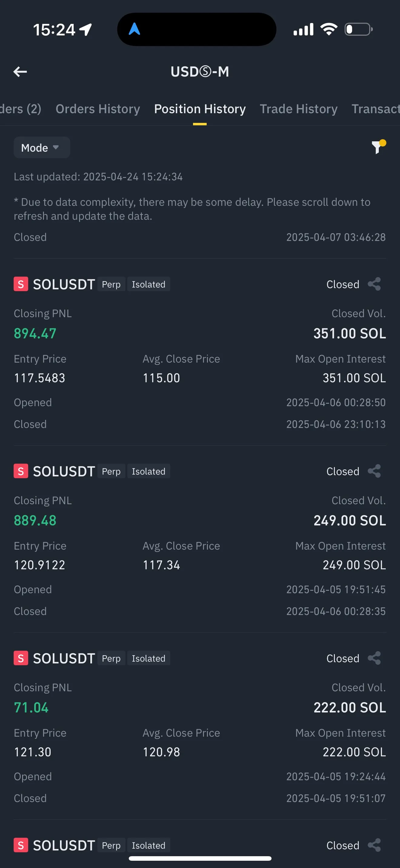Image resolution: width=400 pixels, height=868 pixels.
Task: Tap Isolated tag on first SOLUSDT position
Action: point(148,284)
